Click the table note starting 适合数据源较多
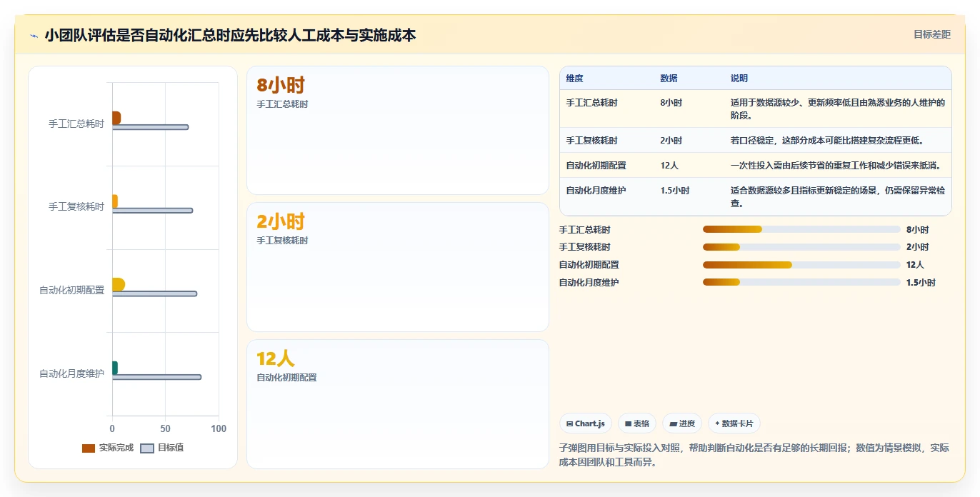 tap(837, 197)
